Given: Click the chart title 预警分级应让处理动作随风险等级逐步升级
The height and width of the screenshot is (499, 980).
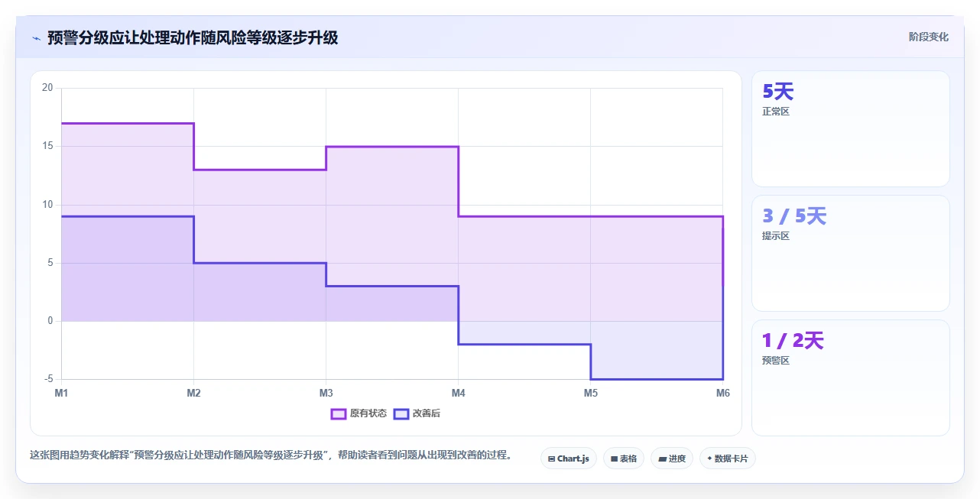Looking at the screenshot, I should point(193,37).
